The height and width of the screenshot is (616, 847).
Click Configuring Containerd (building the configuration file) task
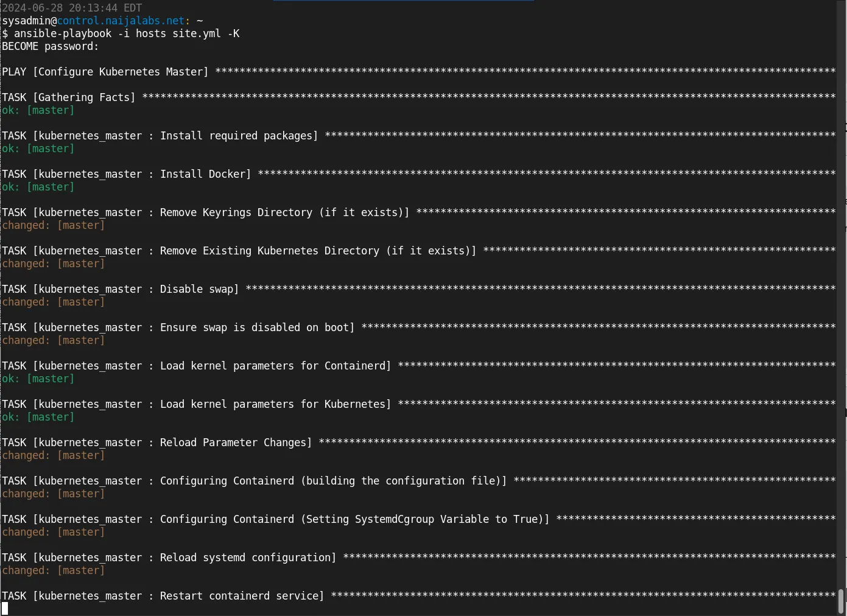coord(418,481)
